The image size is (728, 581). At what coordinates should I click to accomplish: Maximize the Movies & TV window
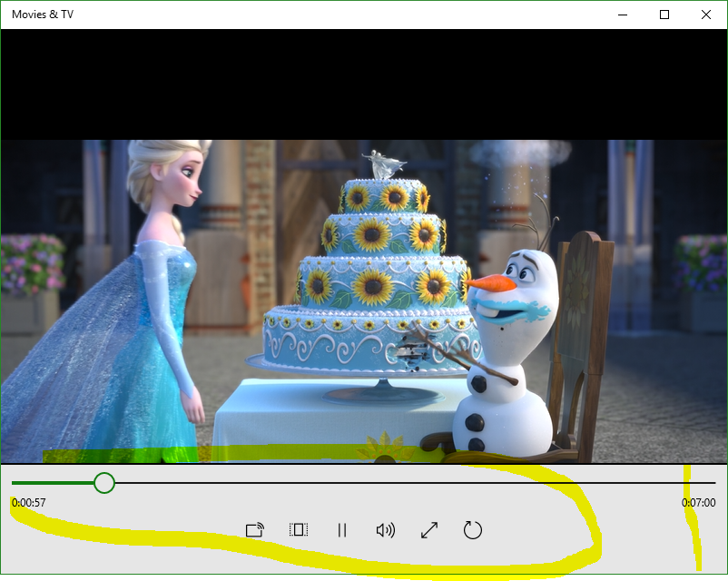pyautogui.click(x=664, y=15)
